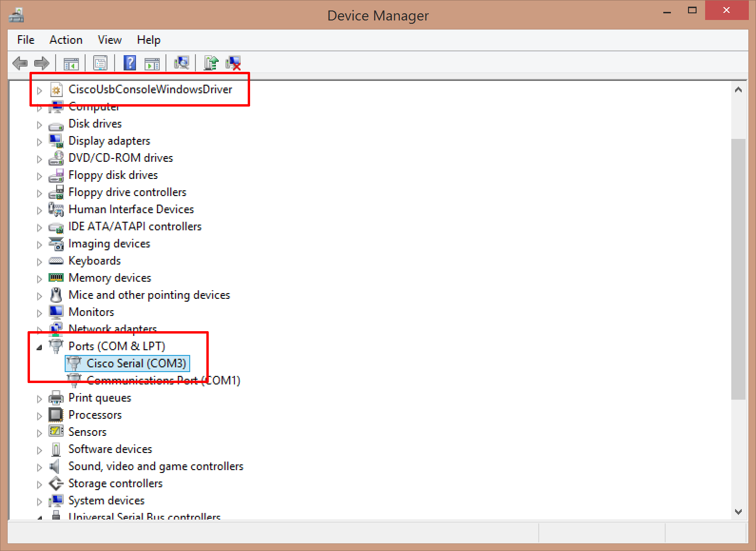756x551 pixels.
Task: Expand the Human Interface Devices node
Action: [39, 210]
